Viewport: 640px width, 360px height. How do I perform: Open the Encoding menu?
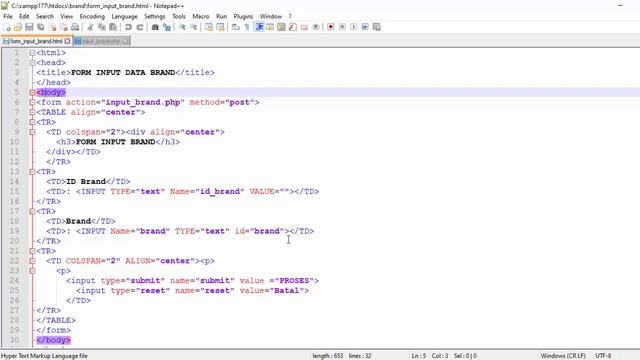[x=92, y=16]
